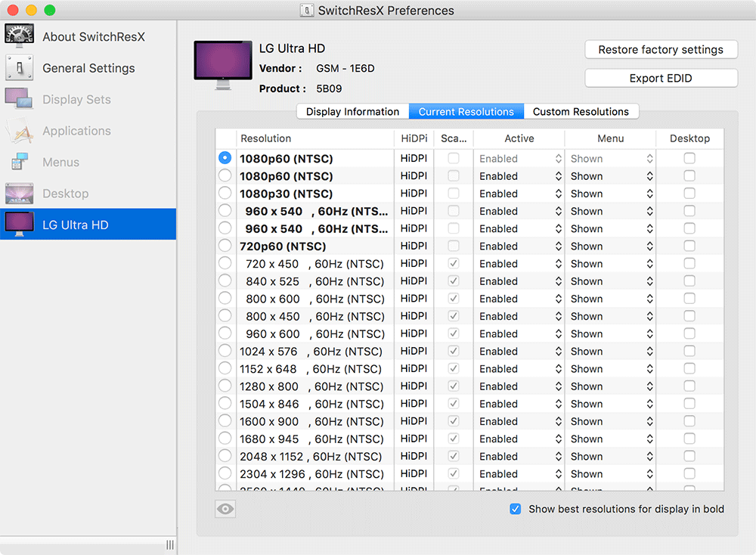Open Display Sets label in sidebar

click(76, 99)
